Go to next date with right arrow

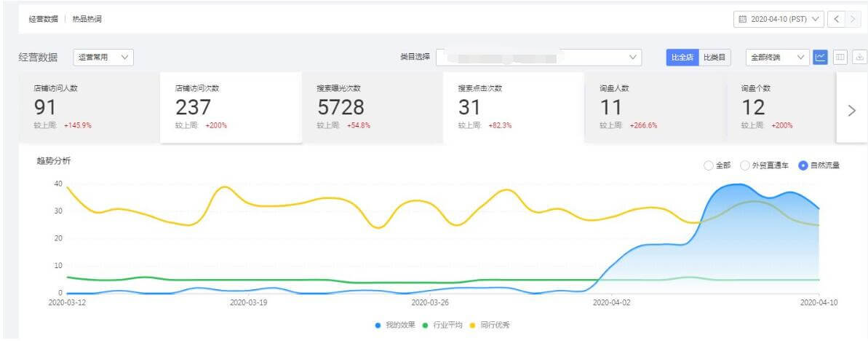pyautogui.click(x=853, y=19)
